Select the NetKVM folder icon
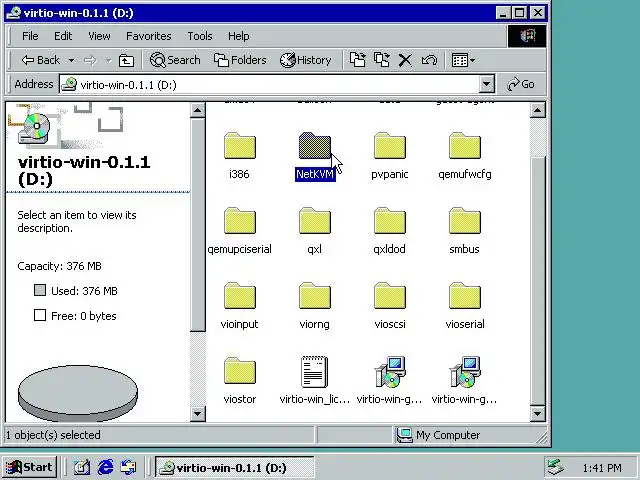 pos(315,146)
